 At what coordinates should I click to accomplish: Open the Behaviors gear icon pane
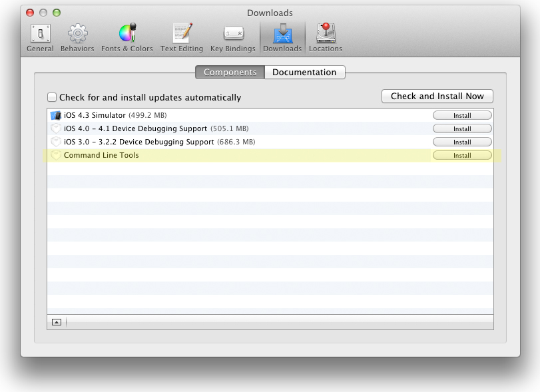(x=77, y=37)
